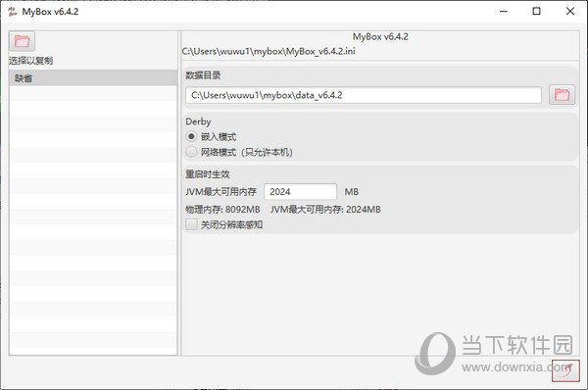Click JVM最大可用内存: 2024MB info text
The height and width of the screenshot is (390, 588).
click(x=325, y=210)
